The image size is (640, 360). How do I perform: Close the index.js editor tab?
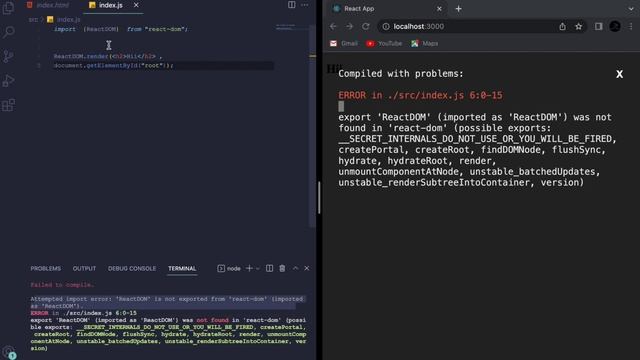coord(136,5)
